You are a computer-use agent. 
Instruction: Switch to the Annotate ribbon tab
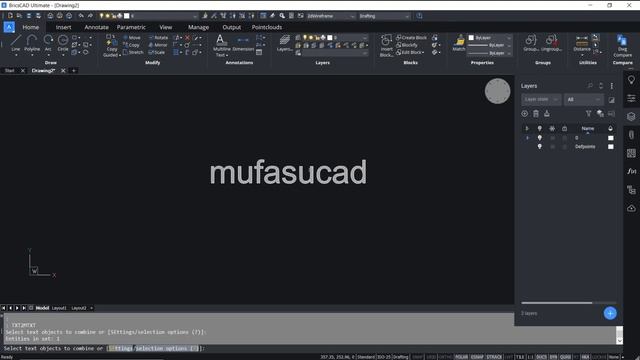[96, 27]
